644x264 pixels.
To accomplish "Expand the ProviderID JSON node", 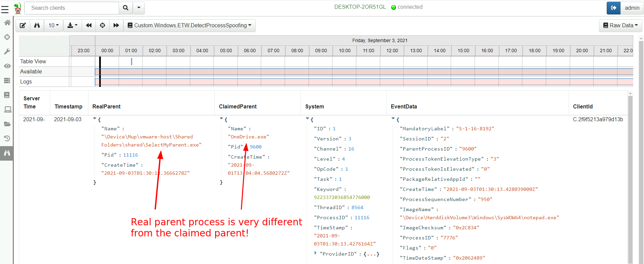I will [x=315, y=253].
